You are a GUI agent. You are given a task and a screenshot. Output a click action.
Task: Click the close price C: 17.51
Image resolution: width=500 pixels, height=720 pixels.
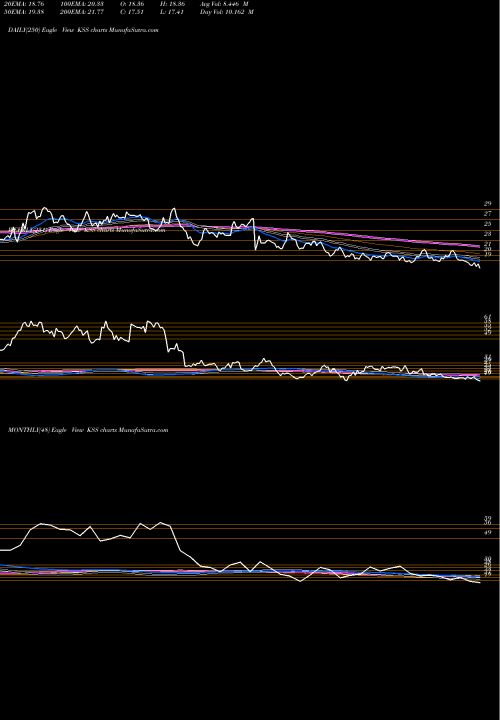132,12
